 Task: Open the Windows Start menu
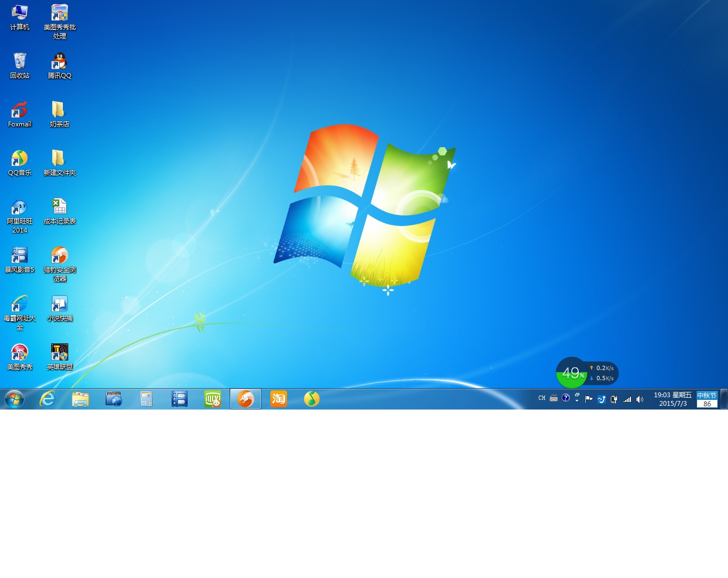point(14,399)
